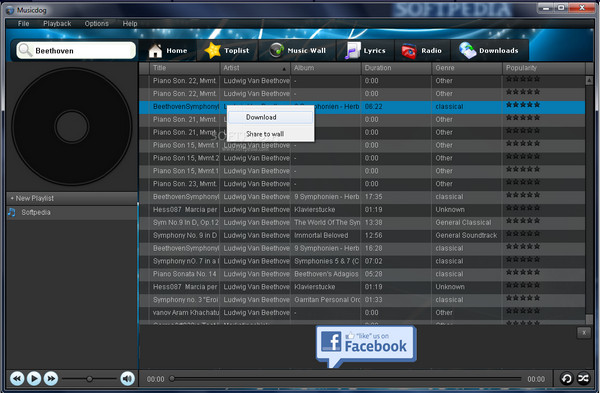Sort by the Duration column header
This screenshot has height=393, width=600.
pos(396,68)
